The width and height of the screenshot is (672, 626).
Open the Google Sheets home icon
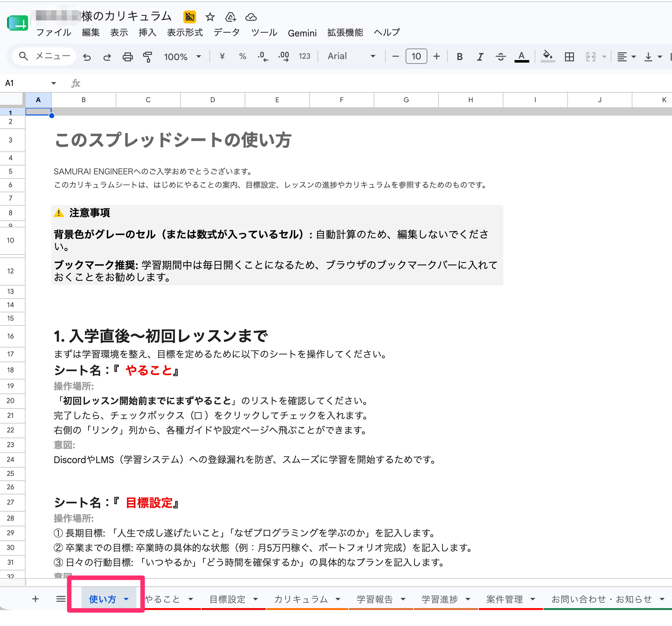[18, 23]
